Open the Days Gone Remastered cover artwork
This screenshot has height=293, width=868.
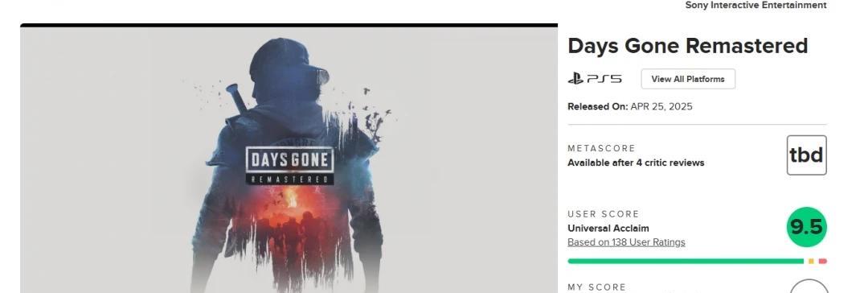tap(289, 159)
